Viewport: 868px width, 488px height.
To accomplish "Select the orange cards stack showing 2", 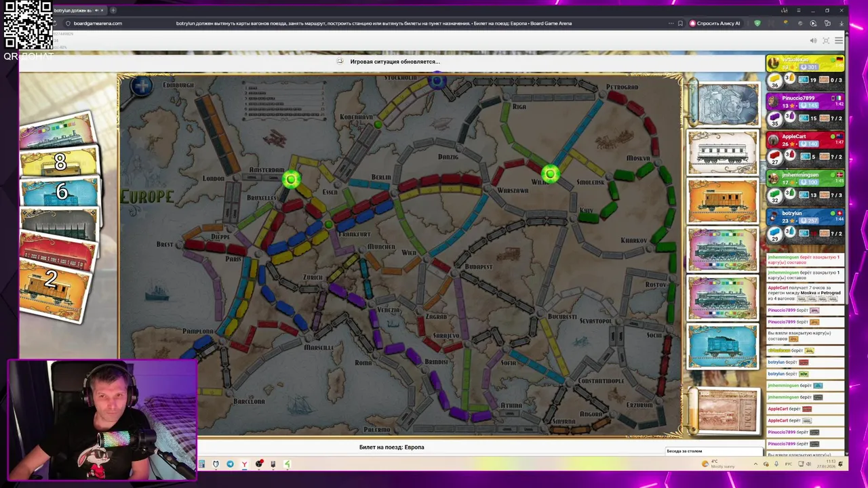I will tap(54, 290).
